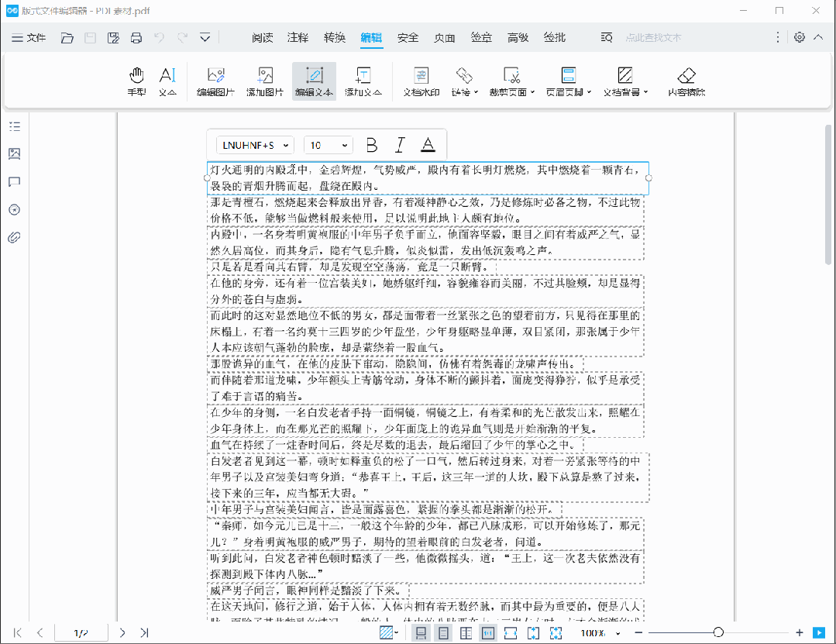836x644 pixels.
Task: Click the Add Text tool (添加文本)
Action: (363, 81)
